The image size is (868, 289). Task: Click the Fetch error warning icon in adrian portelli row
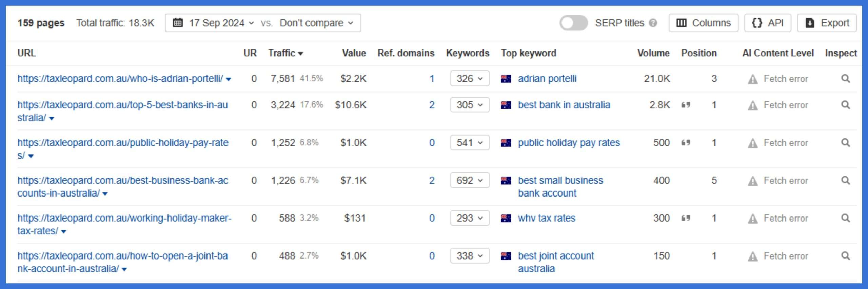point(753,79)
